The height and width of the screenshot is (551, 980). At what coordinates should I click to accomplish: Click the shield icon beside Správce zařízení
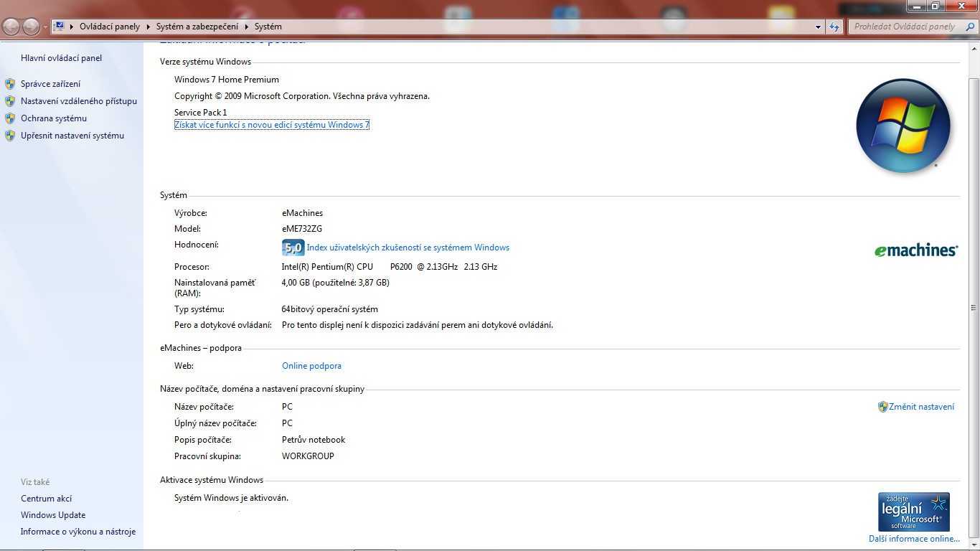coord(10,84)
